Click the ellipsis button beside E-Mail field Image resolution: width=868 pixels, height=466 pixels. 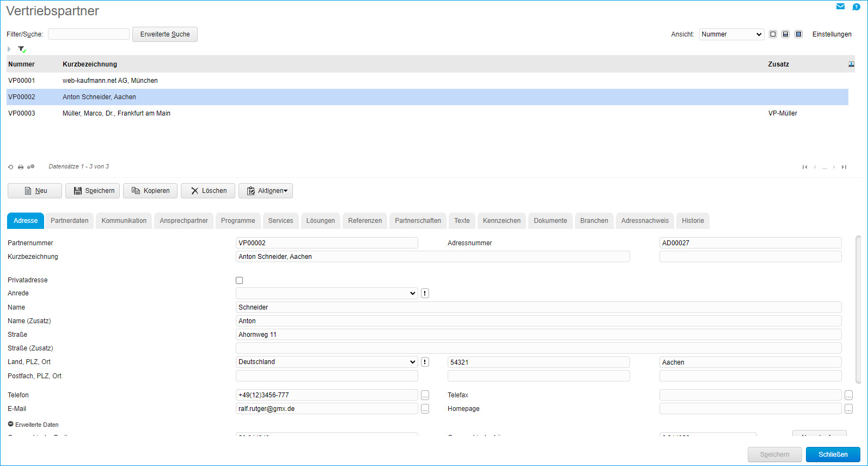tap(425, 409)
